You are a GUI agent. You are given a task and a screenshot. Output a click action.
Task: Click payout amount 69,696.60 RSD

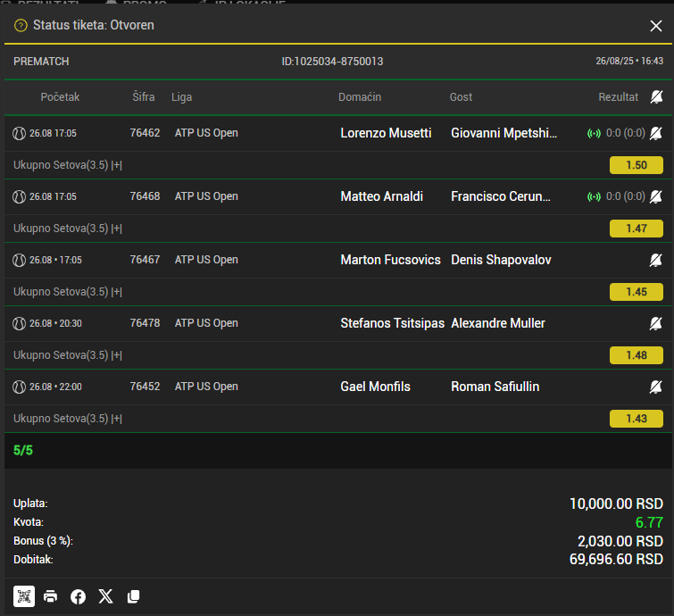tap(616, 559)
